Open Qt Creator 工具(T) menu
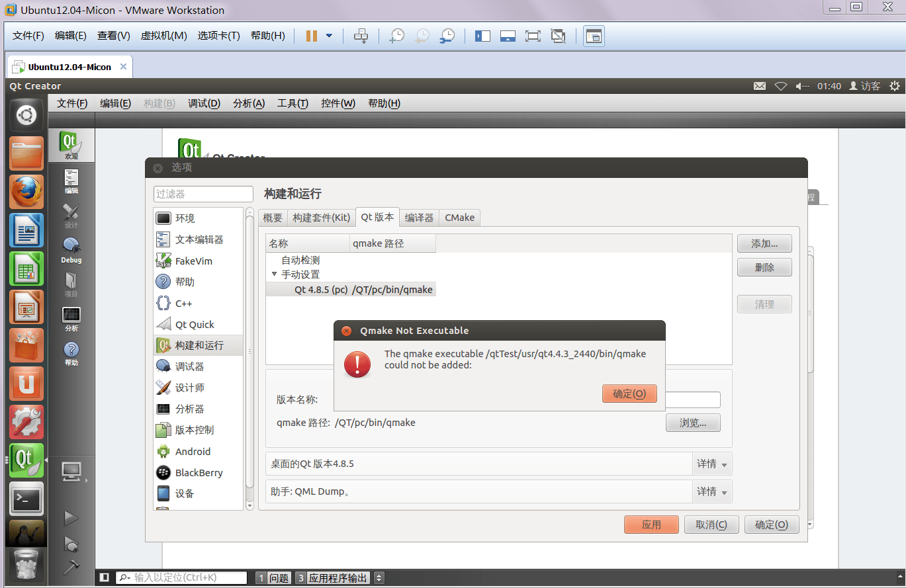Viewport: 906px width, 588px height. tap(293, 103)
